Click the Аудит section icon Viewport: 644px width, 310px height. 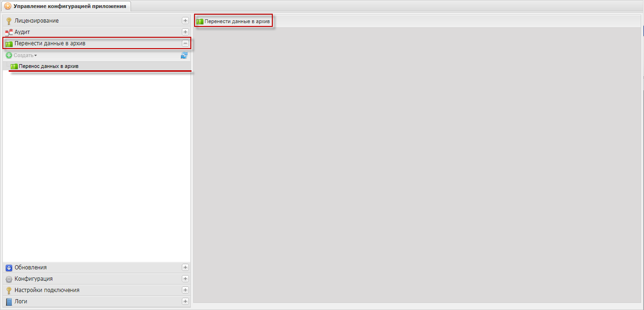coord(8,32)
